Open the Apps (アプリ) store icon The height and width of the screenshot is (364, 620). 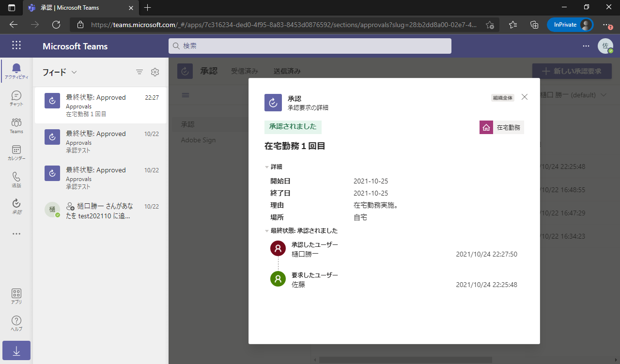16,296
